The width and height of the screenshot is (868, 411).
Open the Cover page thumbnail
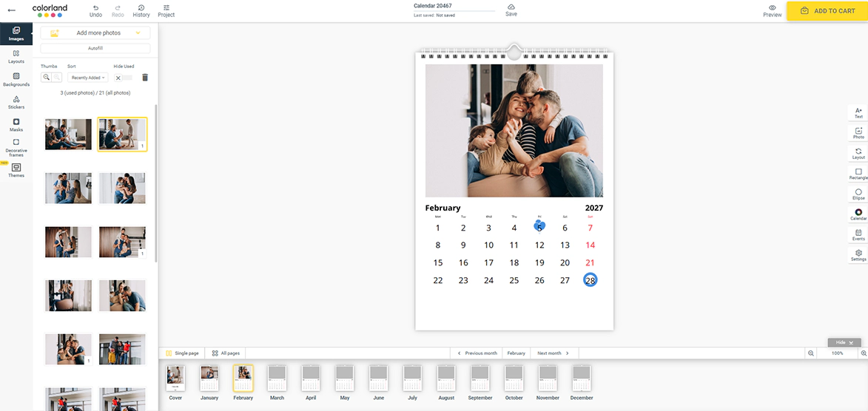pyautogui.click(x=175, y=379)
